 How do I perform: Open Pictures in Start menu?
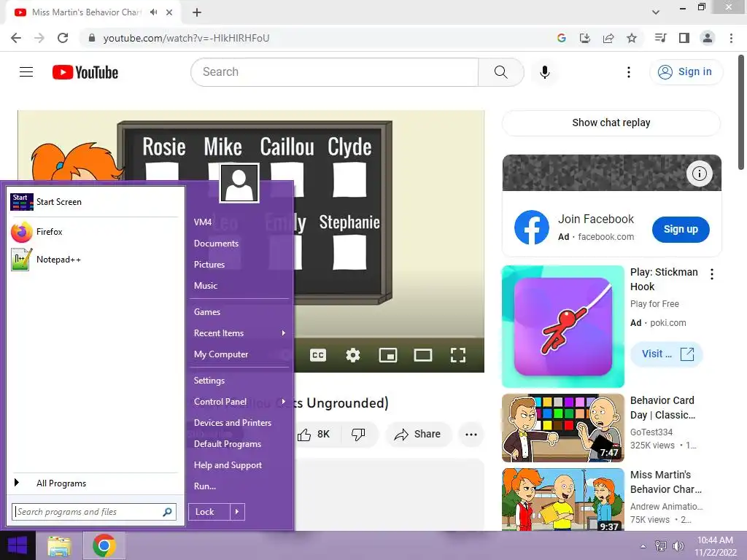pyautogui.click(x=209, y=264)
